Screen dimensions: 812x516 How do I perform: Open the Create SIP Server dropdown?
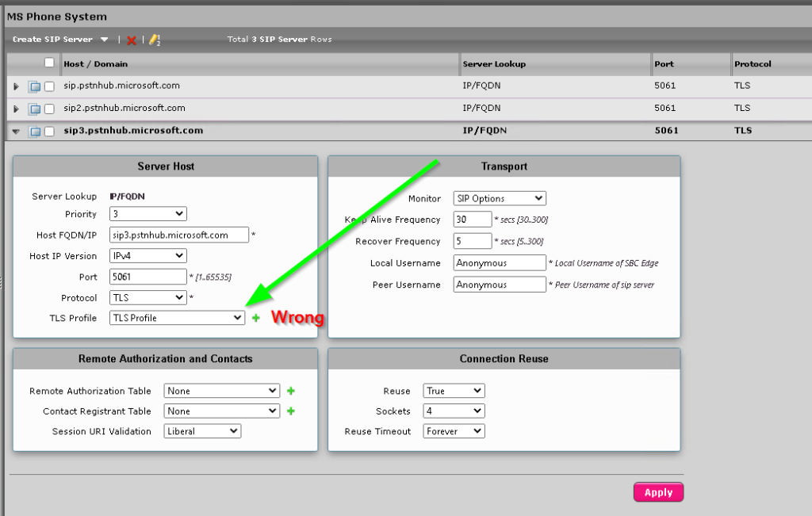click(x=60, y=40)
